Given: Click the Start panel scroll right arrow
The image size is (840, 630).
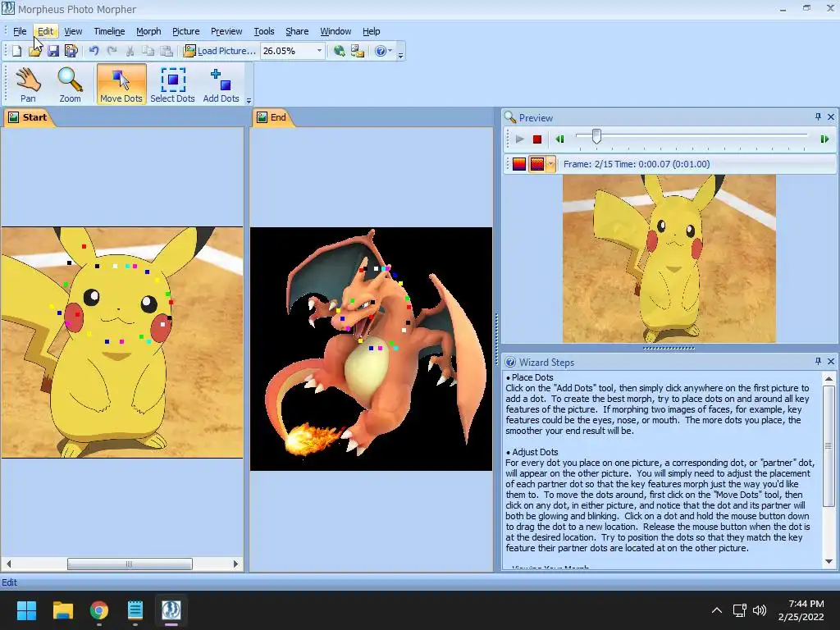Looking at the screenshot, I should point(235,564).
